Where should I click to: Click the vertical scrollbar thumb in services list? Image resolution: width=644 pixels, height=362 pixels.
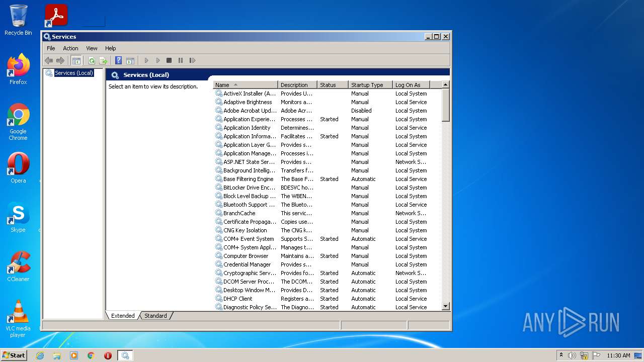[445, 105]
